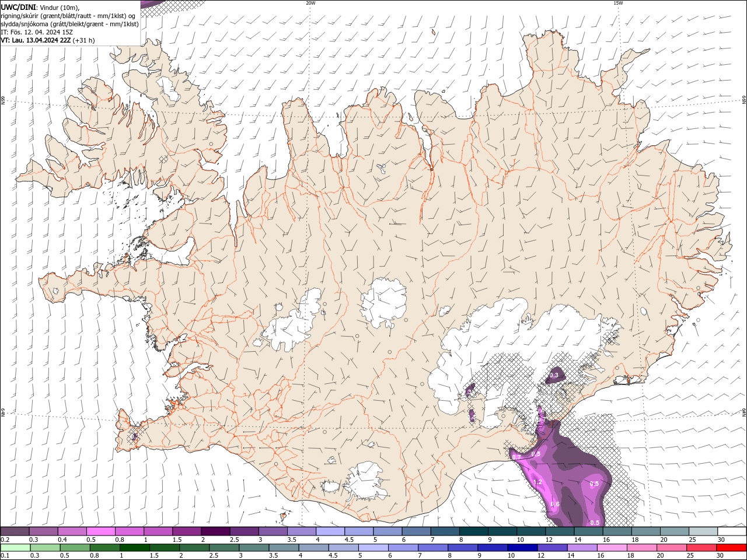Click the 0.7 precipitation contour label on the map
The height and width of the screenshot is (560, 747).
516,457
